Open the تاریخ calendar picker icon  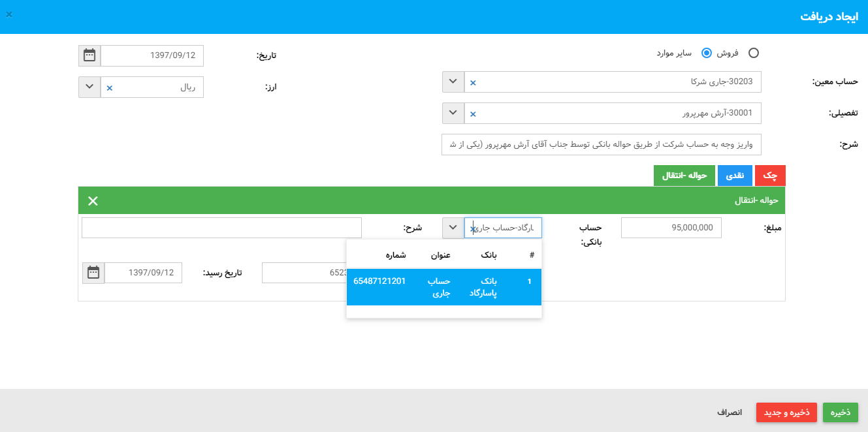tap(89, 55)
